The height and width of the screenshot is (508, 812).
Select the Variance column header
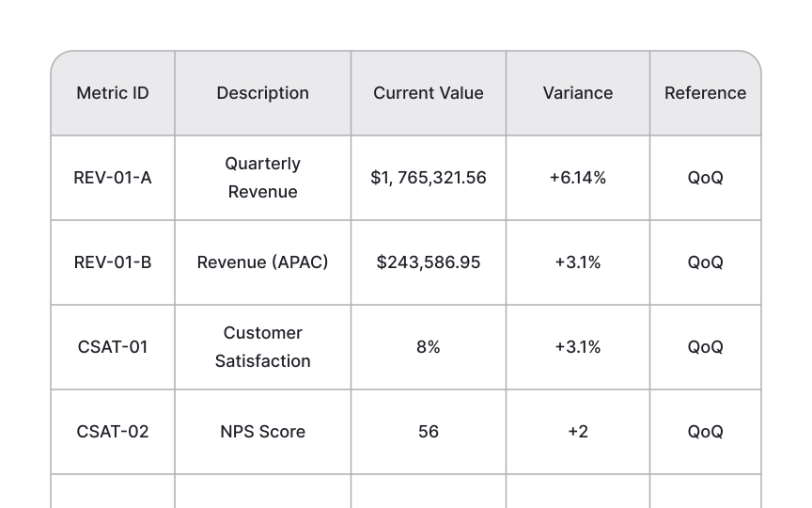[x=578, y=93]
